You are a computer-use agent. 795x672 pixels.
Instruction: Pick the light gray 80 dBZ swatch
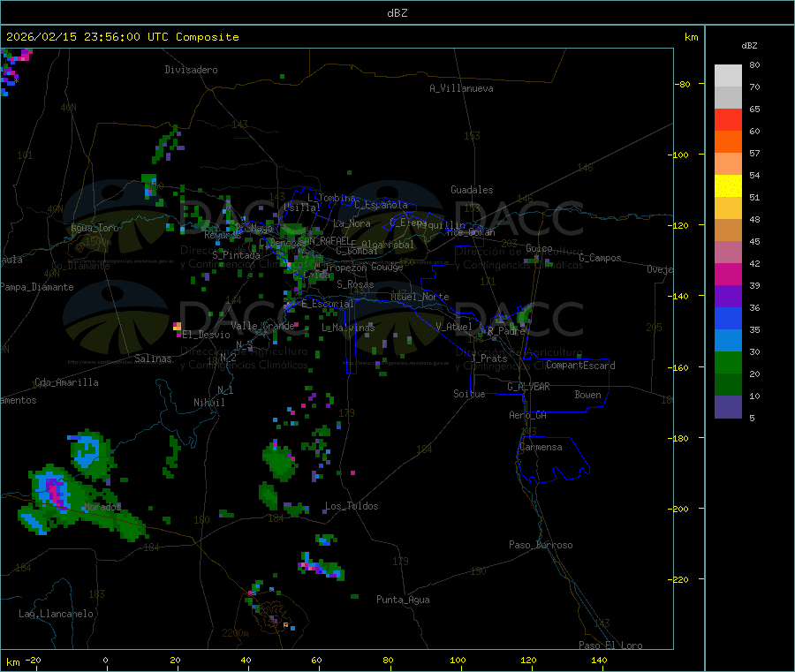point(728,76)
